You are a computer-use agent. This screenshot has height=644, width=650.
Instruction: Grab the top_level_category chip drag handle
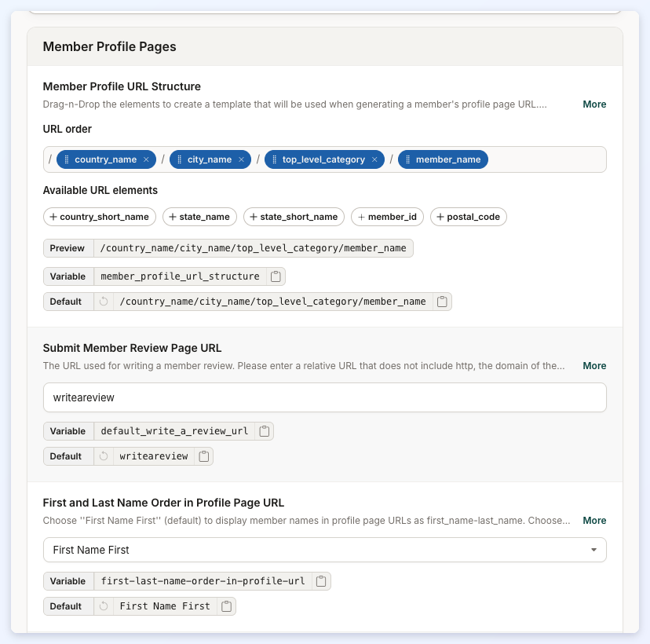[274, 159]
